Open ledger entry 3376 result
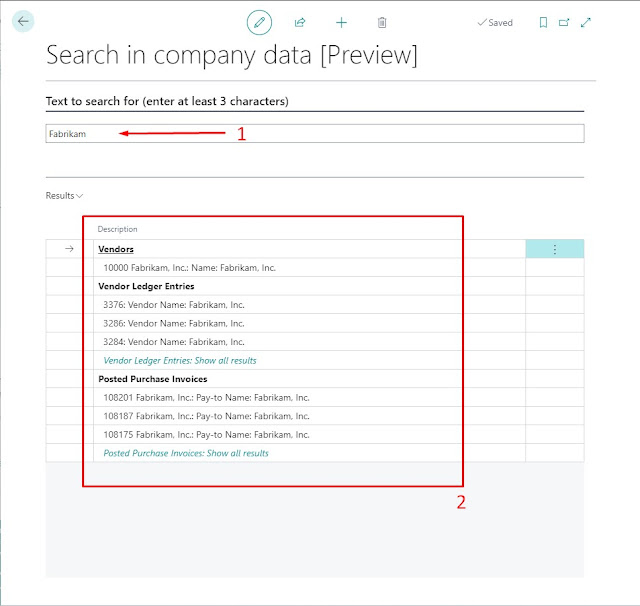Image resolution: width=640 pixels, height=606 pixels. point(174,305)
